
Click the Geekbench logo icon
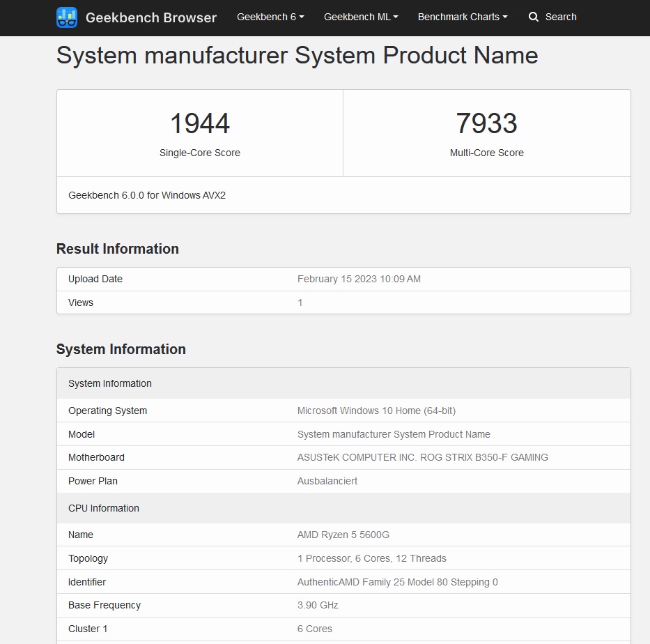pos(67,17)
